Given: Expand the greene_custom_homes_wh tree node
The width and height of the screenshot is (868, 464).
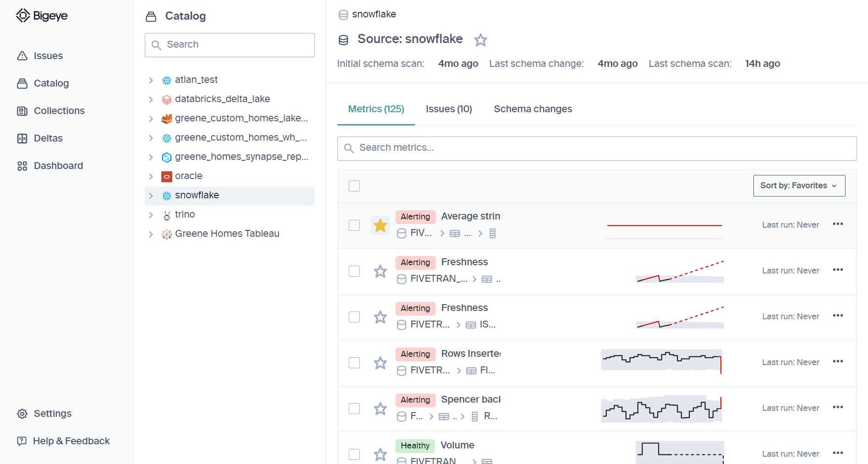Looking at the screenshot, I should 151,138.
